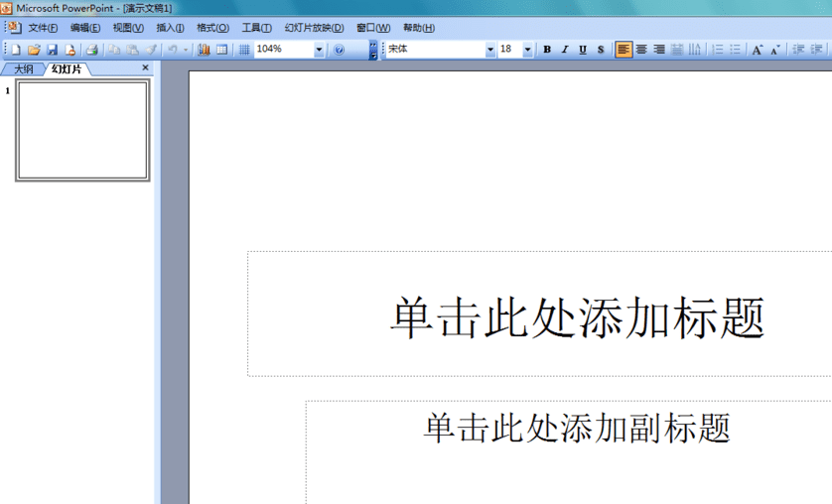Toggle the grid display icon
The image size is (832, 504).
coord(244,50)
